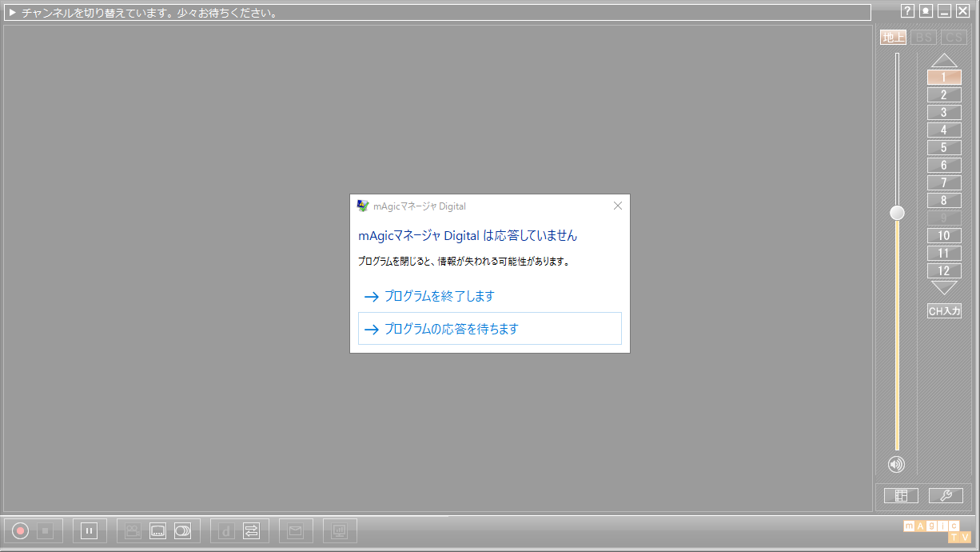Click the channel down triangle arrow
Viewport: 980px width, 552px height.
pyautogui.click(x=944, y=288)
